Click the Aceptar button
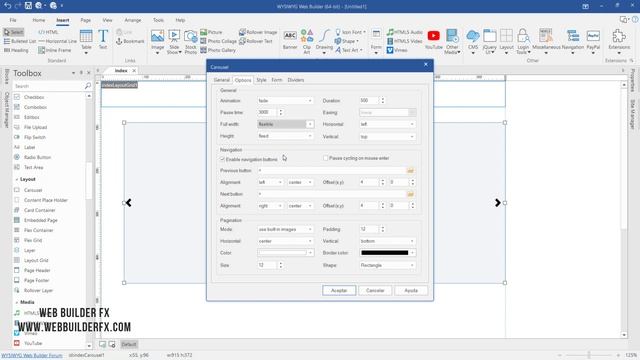The width and height of the screenshot is (640, 360). click(339, 291)
